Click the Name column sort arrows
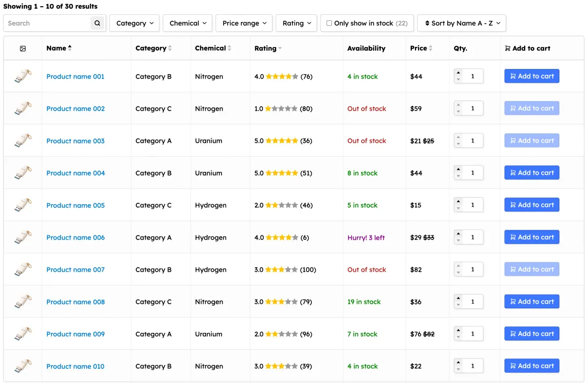588x385 pixels. [70, 48]
